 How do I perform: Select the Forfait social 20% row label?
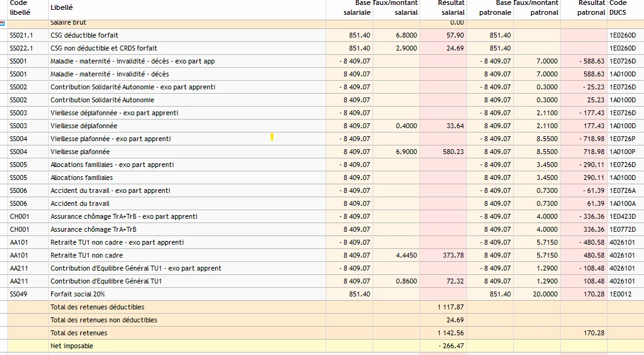pos(78,294)
